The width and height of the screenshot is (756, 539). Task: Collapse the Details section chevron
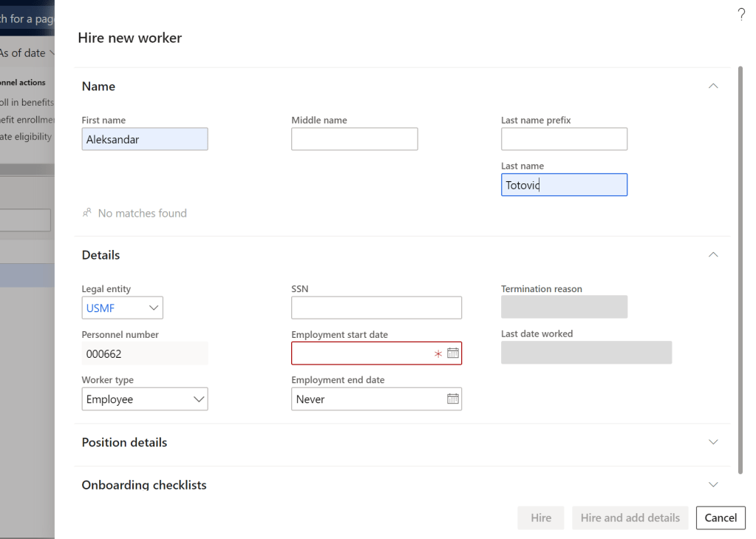(712, 254)
